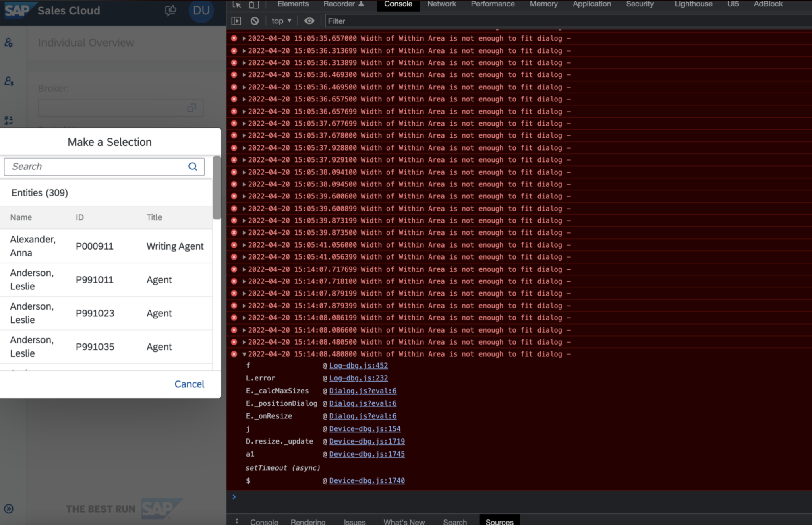Click the search magnifier in selection dialog
The width and height of the screenshot is (812, 525).
(x=193, y=167)
